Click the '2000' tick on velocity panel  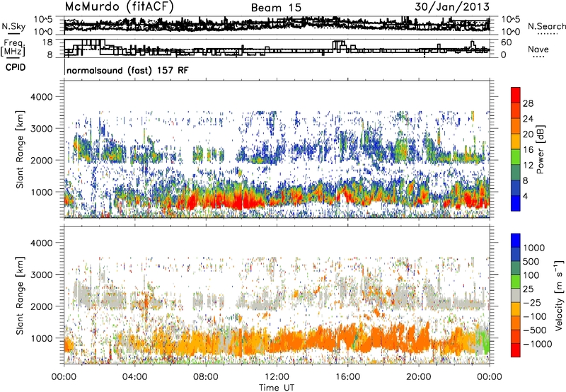[x=42, y=306]
